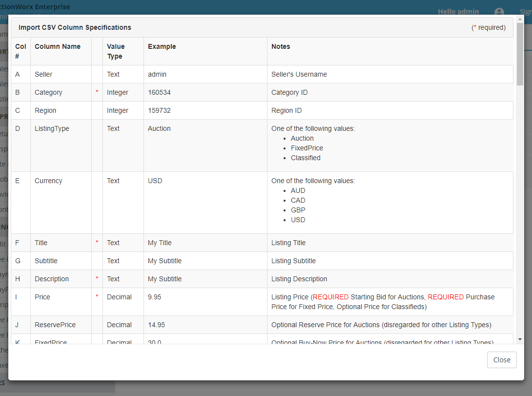
Task: Select the 'ListingType' column name cell
Action: (x=61, y=146)
